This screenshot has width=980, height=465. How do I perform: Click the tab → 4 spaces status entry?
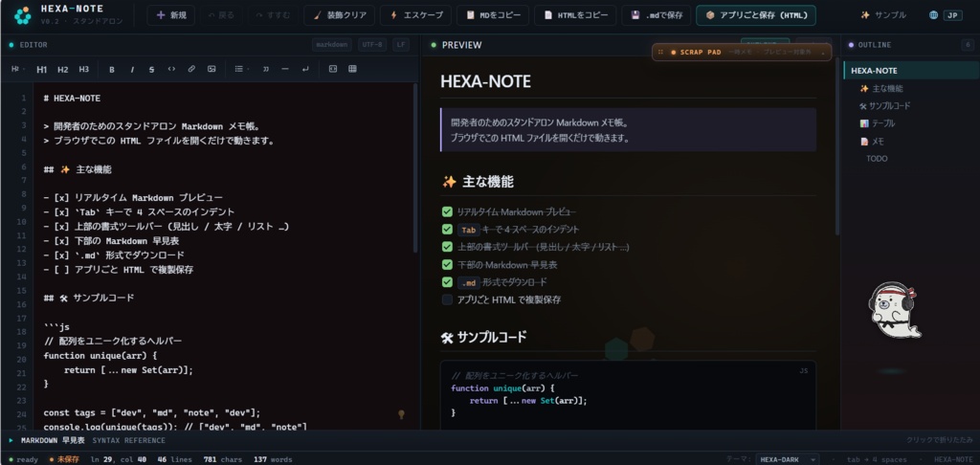[x=877, y=459]
